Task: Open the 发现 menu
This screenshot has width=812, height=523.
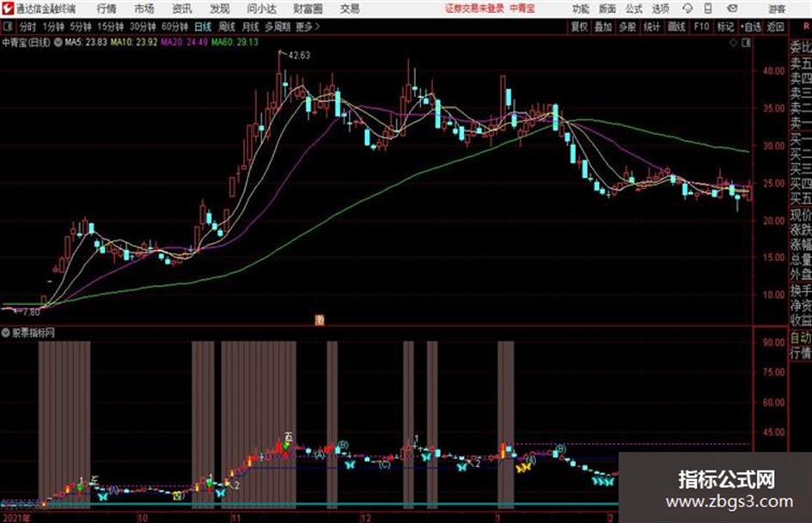Action: (220, 9)
